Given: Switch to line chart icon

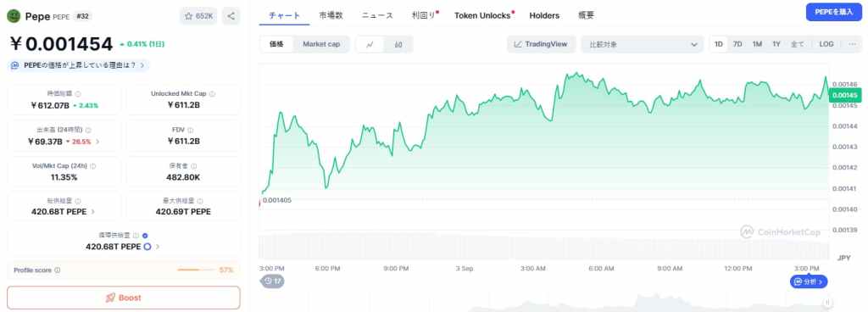Looking at the screenshot, I should coord(370,44).
